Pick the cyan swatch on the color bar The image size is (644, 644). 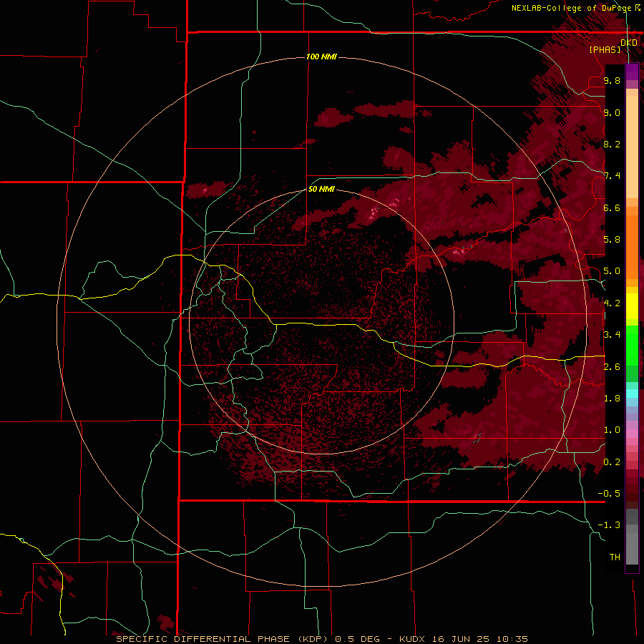(632, 394)
